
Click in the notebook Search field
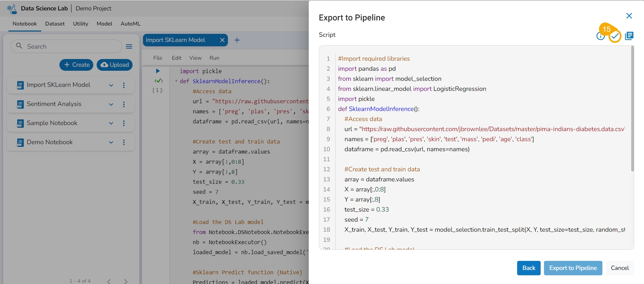72,47
